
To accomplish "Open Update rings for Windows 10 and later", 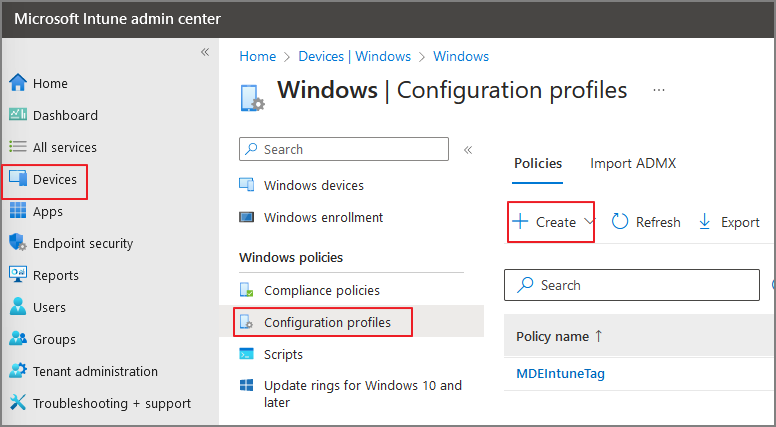I will [x=363, y=394].
